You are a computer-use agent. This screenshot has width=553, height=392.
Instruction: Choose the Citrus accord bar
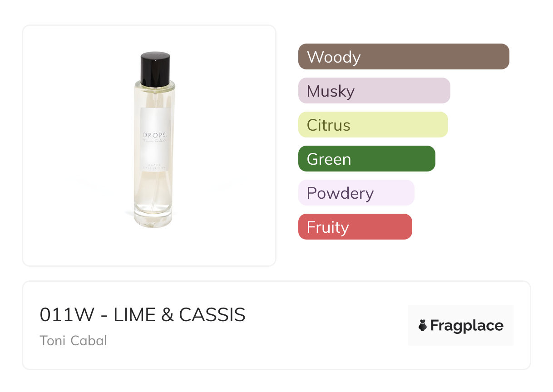point(373,125)
